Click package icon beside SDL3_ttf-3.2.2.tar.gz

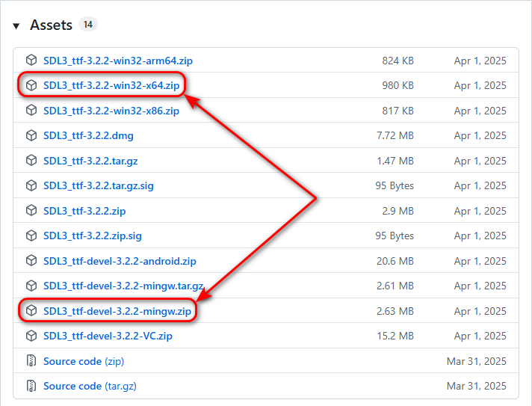[x=31, y=160]
